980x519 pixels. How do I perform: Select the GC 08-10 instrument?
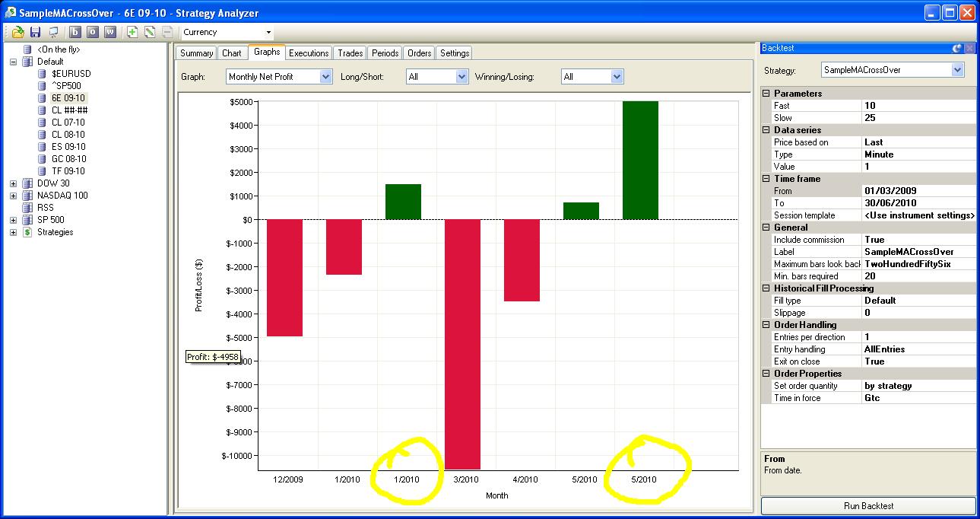(68, 159)
